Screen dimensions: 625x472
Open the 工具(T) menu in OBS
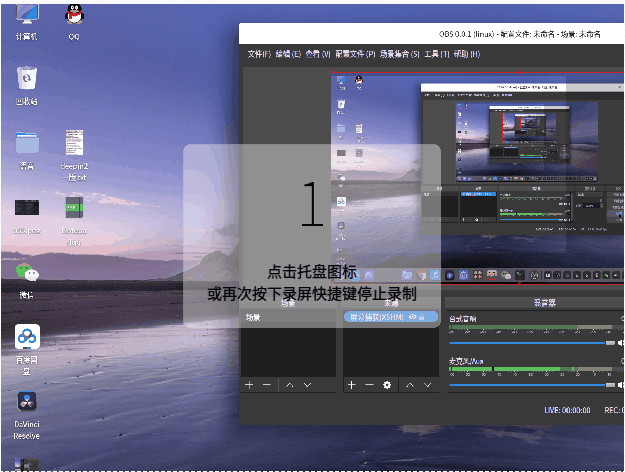[x=436, y=54]
